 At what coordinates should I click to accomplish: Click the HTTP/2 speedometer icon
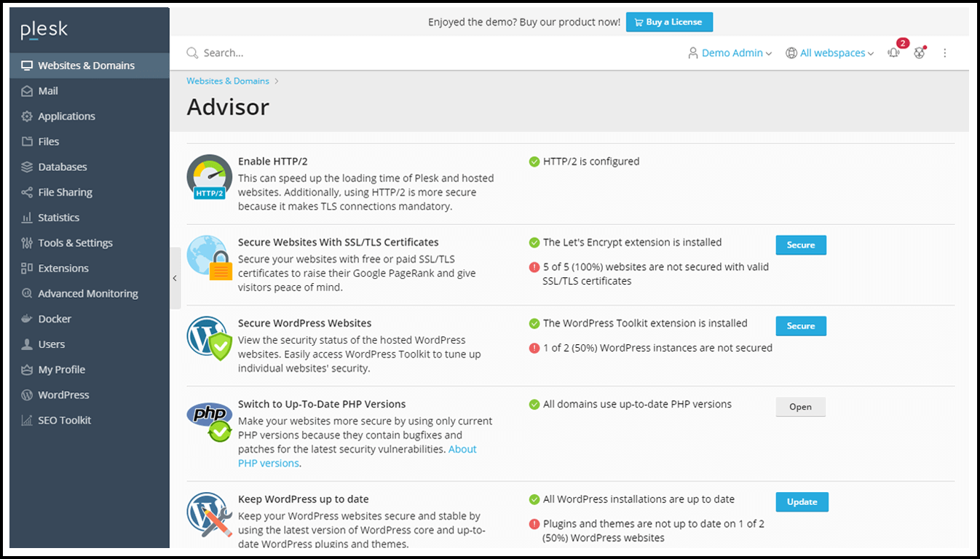point(210,177)
